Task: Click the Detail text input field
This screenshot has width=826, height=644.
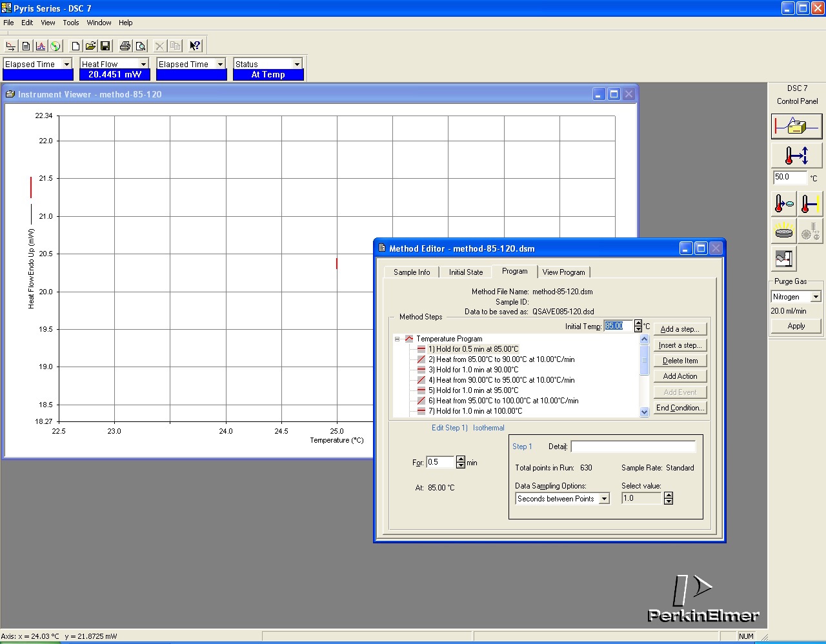Action: 632,447
